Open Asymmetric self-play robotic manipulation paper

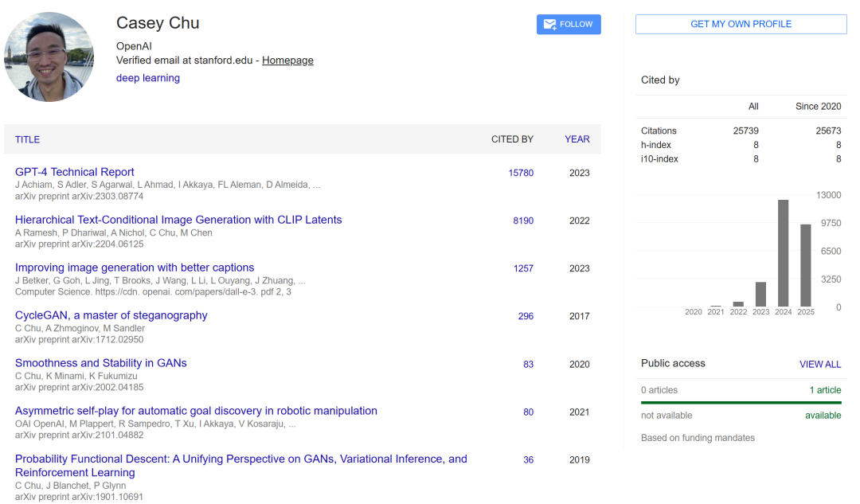tap(196, 411)
